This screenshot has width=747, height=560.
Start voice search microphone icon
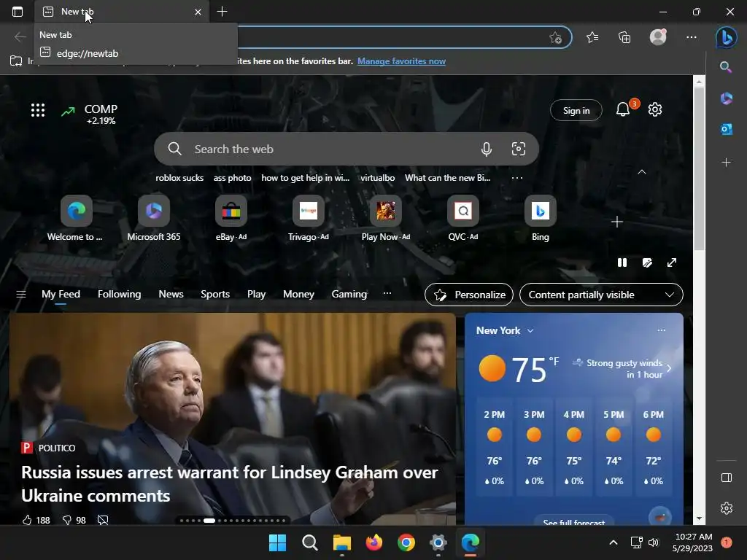point(487,149)
